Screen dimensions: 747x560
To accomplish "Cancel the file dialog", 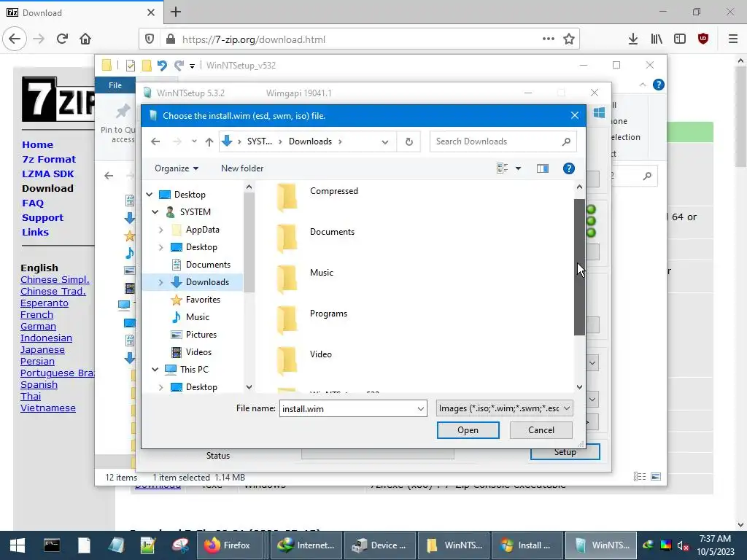I will [x=541, y=430].
